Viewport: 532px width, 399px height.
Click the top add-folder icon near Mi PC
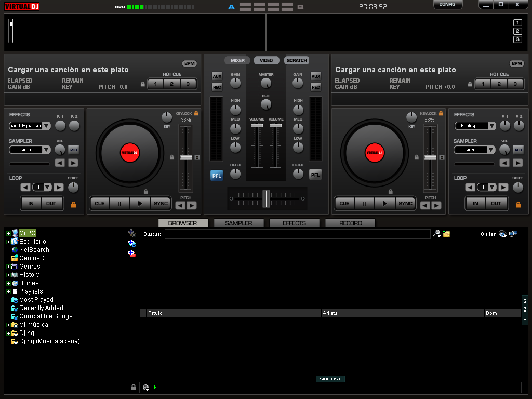[x=132, y=233]
